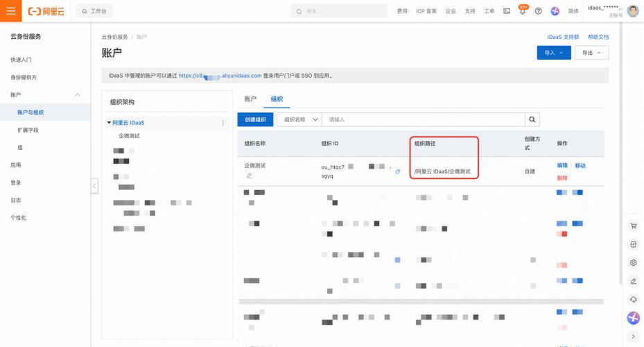Screen dimensions: 644x347
Task: Click pencil icon under 企微测试 name
Action: pyautogui.click(x=249, y=176)
